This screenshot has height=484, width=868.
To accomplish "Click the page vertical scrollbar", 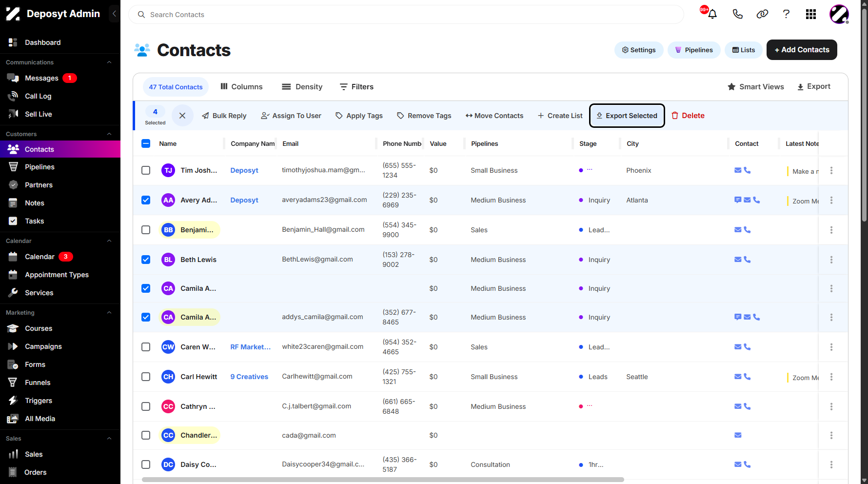I will pyautogui.click(x=864, y=115).
